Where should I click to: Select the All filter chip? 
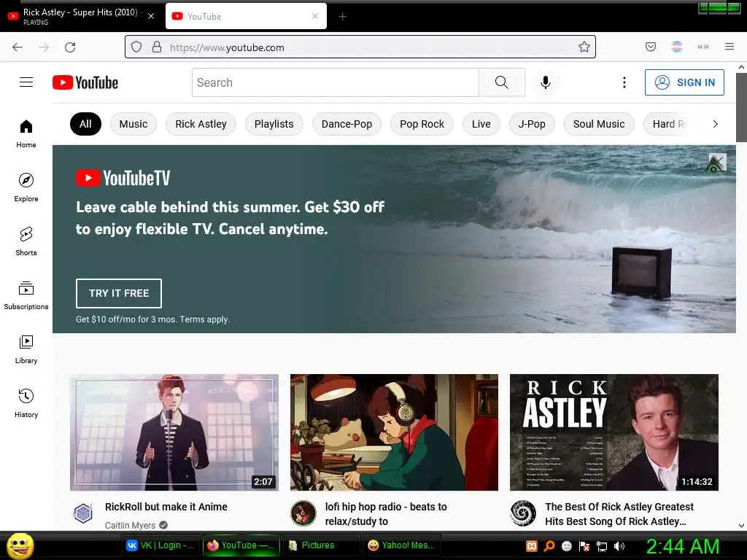pos(85,124)
